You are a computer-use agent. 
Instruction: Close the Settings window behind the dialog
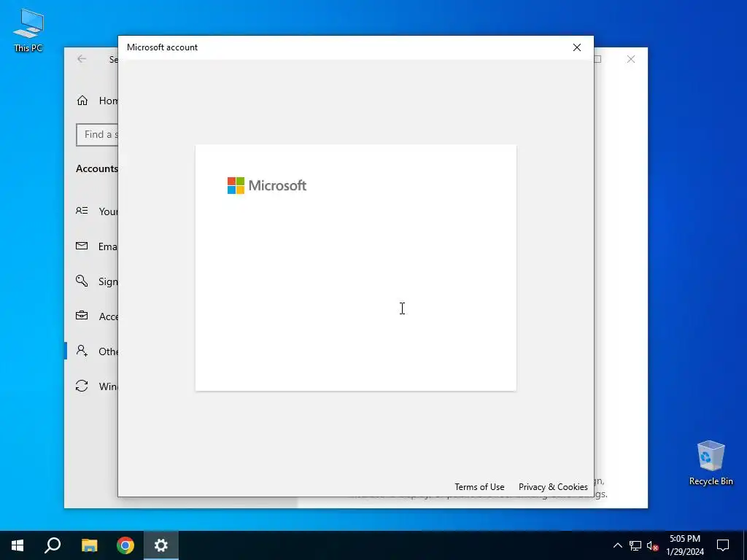point(631,59)
